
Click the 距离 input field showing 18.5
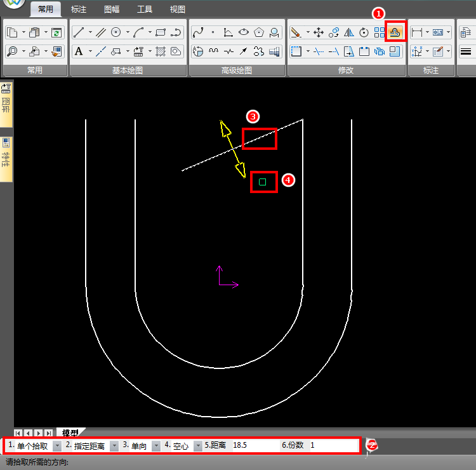[254, 446]
